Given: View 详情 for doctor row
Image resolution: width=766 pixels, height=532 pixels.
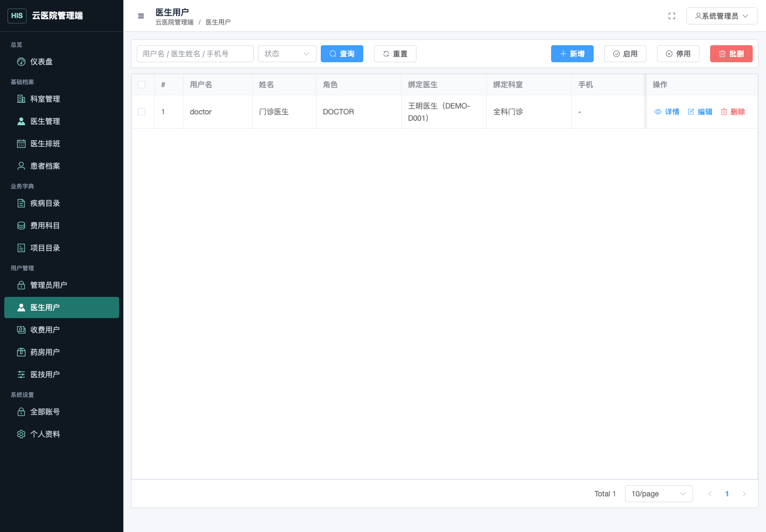Looking at the screenshot, I should pos(667,112).
